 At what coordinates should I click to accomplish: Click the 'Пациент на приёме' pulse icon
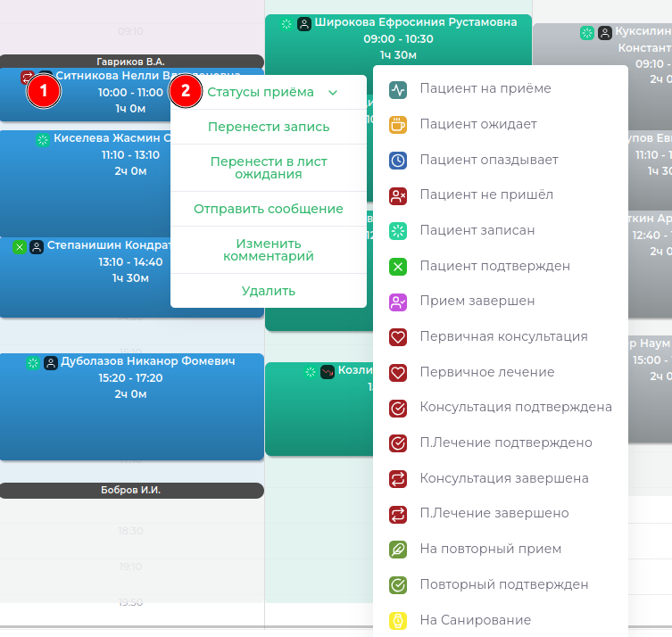pyautogui.click(x=398, y=89)
